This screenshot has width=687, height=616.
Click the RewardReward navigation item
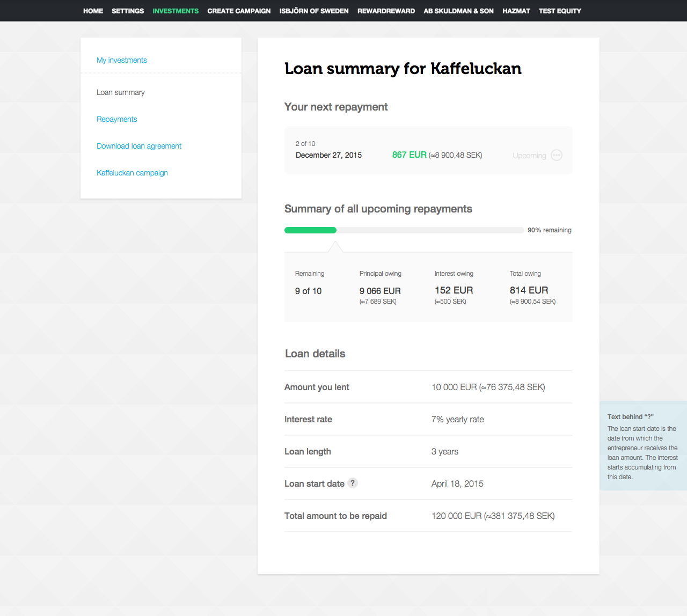pyautogui.click(x=386, y=11)
